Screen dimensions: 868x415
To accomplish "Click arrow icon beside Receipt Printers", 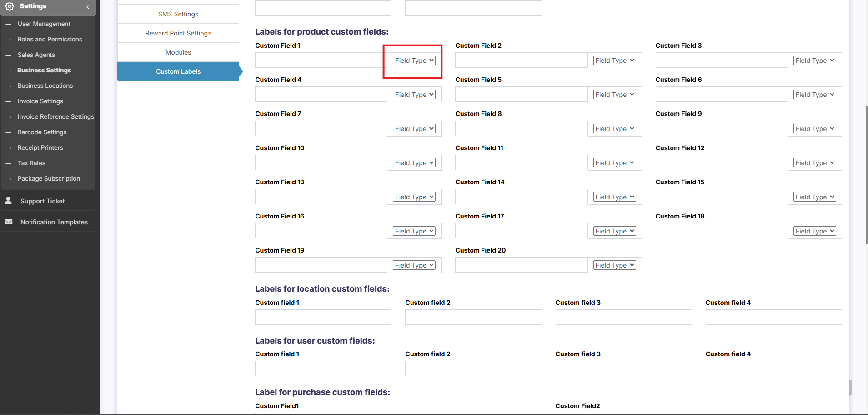I will pyautogui.click(x=8, y=148).
